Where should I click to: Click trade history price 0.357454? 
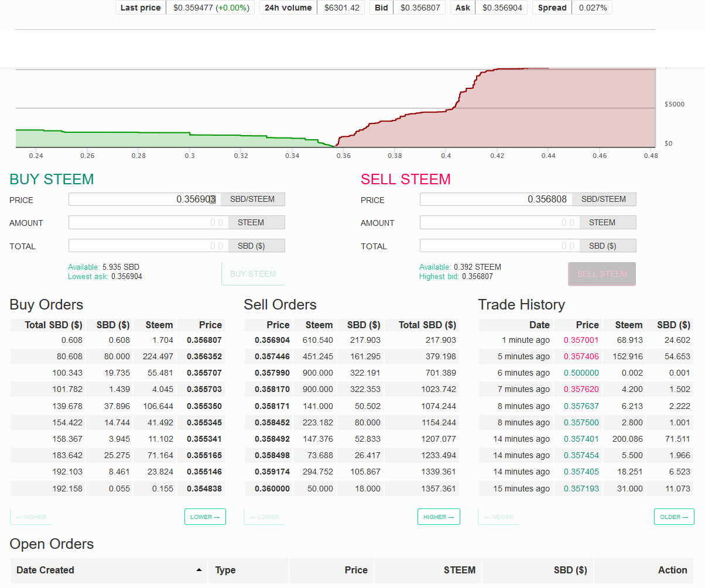pyautogui.click(x=581, y=455)
